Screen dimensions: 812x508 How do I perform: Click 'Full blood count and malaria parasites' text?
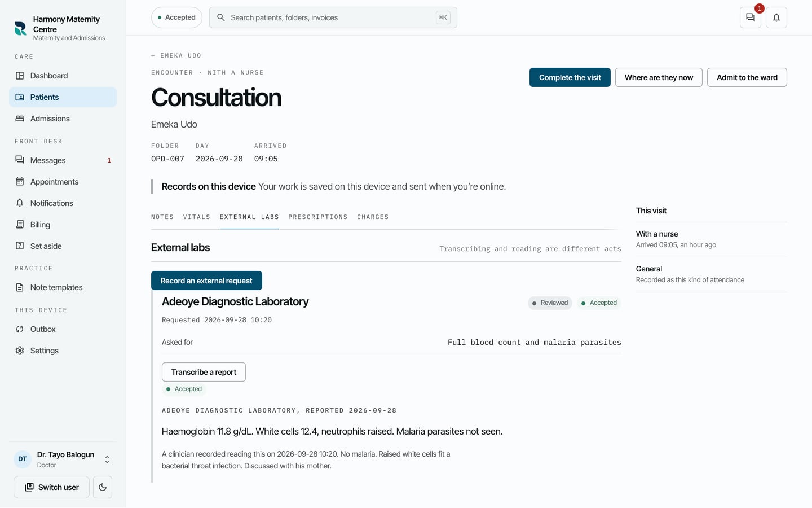pyautogui.click(x=535, y=343)
